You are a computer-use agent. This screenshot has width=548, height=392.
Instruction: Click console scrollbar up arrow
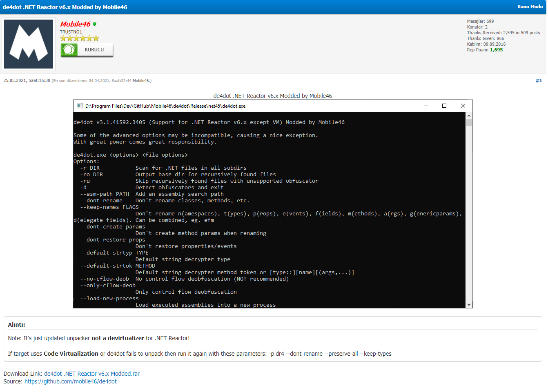(469, 116)
